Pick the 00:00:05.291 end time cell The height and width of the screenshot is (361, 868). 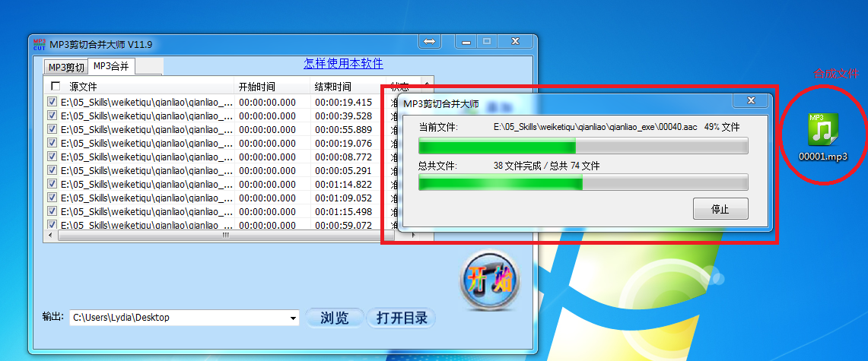pyautogui.click(x=343, y=171)
